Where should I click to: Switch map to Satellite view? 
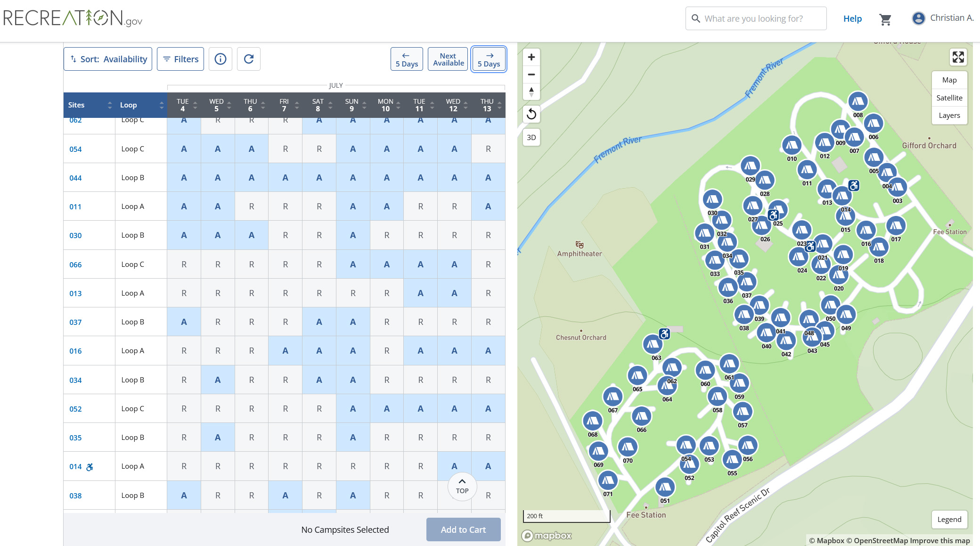point(949,98)
